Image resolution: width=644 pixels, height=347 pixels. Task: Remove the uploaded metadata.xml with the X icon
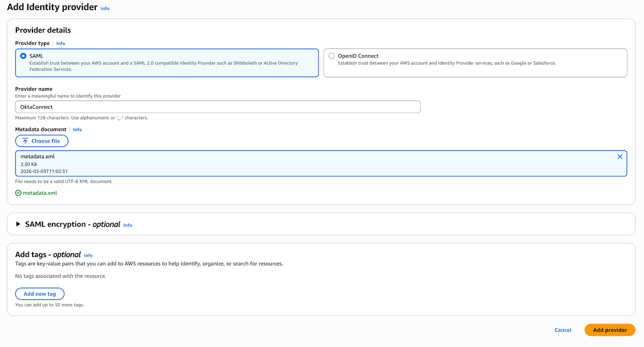(x=619, y=157)
